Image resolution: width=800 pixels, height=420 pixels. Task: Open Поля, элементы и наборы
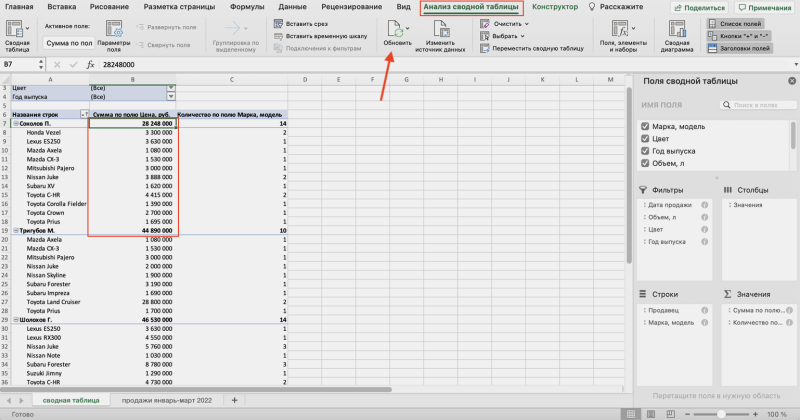[x=623, y=36]
